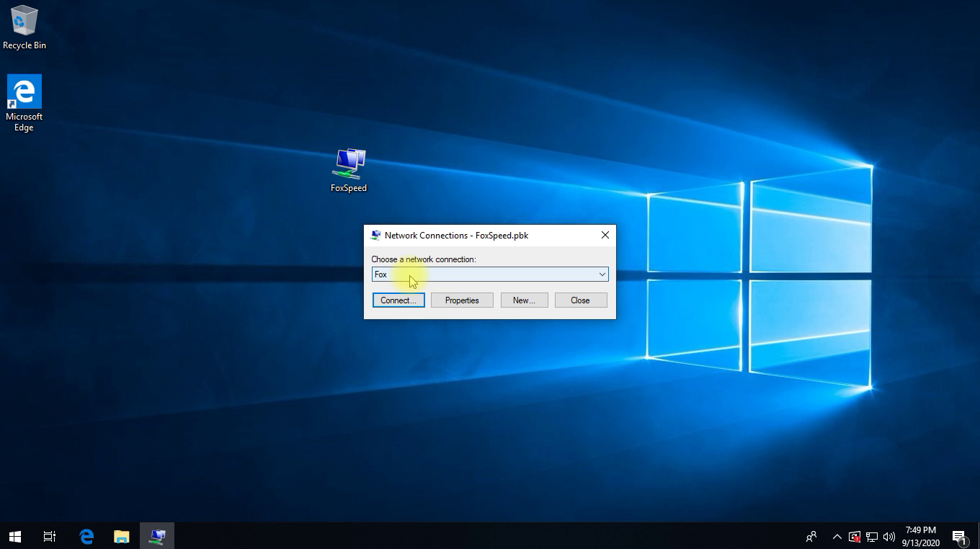Click the network status tray icon
Viewport: 980px width, 549px height.
point(872,537)
